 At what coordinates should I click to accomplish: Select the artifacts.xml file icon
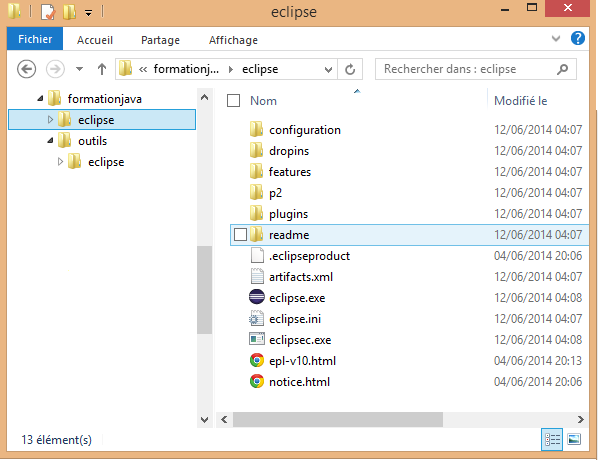coord(257,276)
